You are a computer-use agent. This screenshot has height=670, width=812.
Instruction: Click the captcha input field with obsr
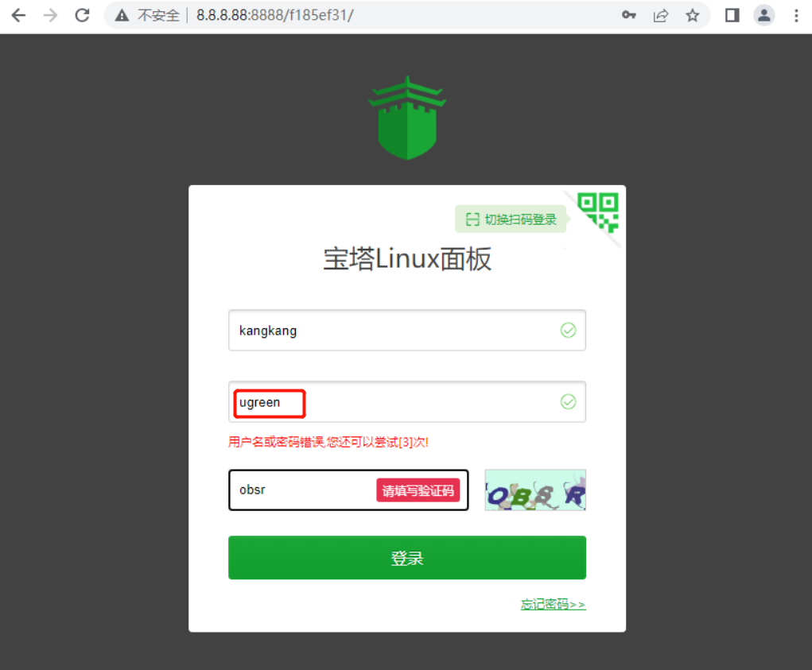click(348, 490)
